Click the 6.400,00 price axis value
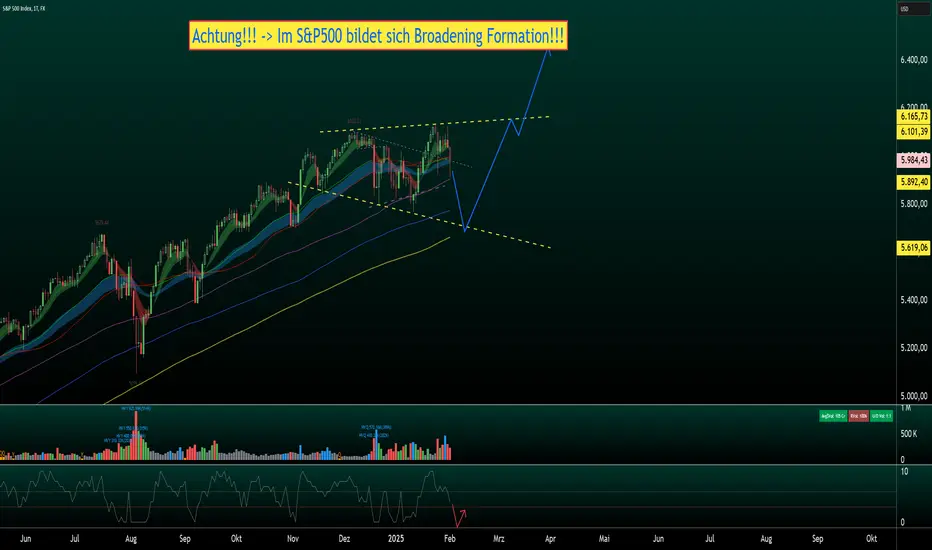 914,59
